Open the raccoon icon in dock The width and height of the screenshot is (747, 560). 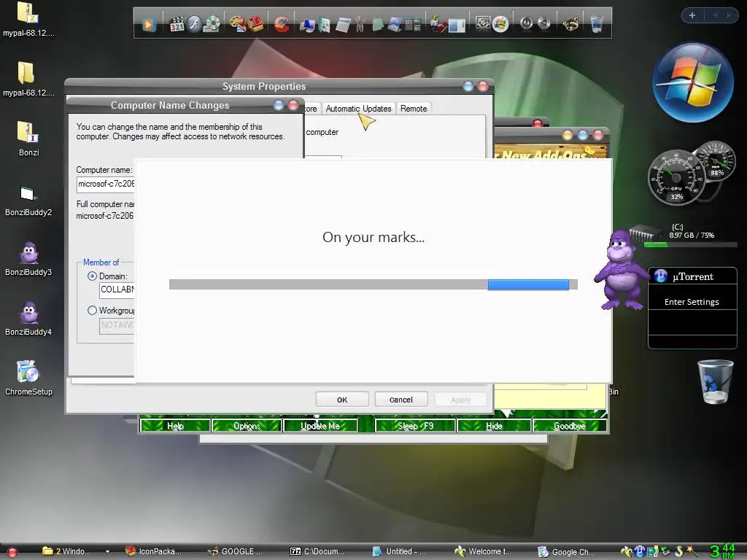[570, 24]
